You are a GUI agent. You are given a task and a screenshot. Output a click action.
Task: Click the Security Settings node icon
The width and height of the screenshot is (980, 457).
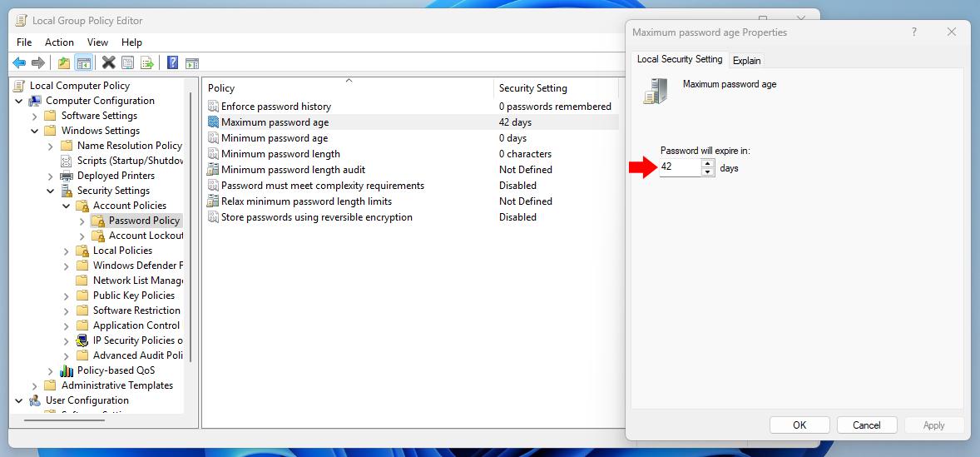pyautogui.click(x=67, y=191)
